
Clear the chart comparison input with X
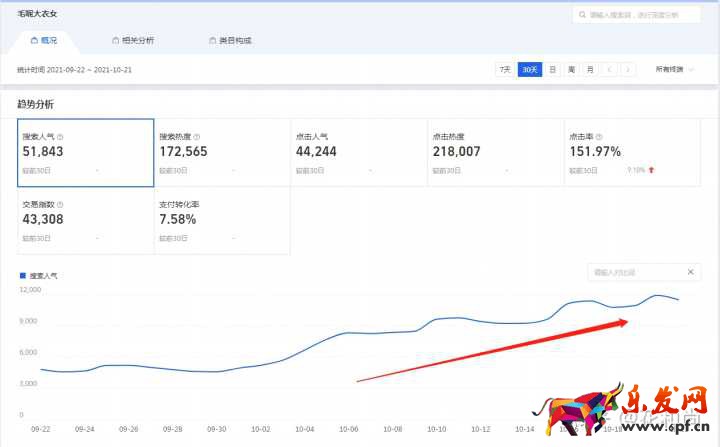click(689, 272)
